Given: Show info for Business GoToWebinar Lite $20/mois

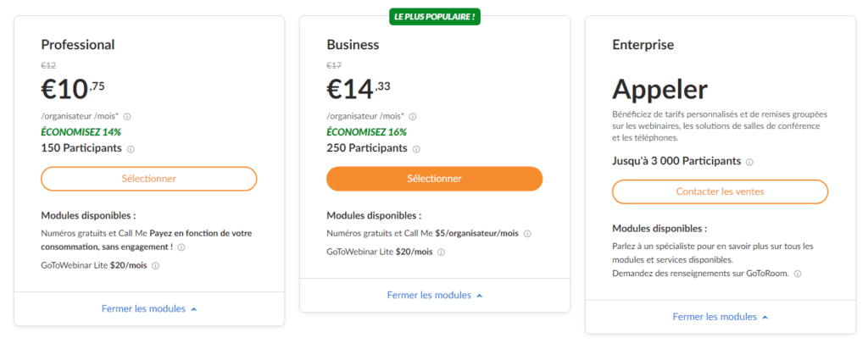Looking at the screenshot, I should [441, 252].
